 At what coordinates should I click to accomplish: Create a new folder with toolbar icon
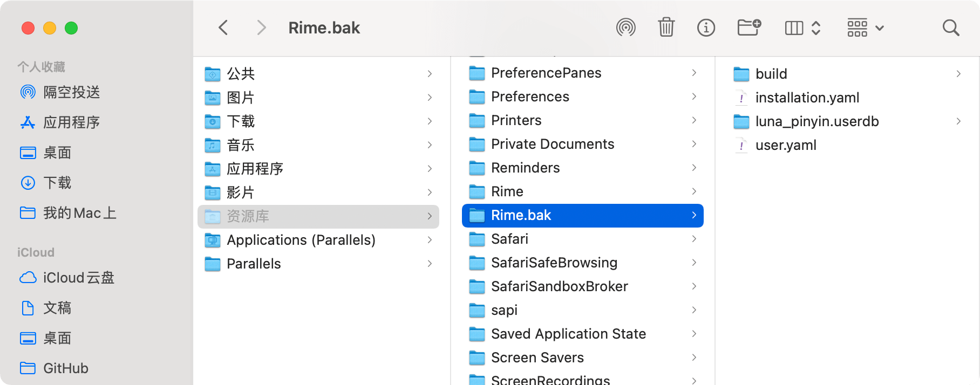(749, 27)
